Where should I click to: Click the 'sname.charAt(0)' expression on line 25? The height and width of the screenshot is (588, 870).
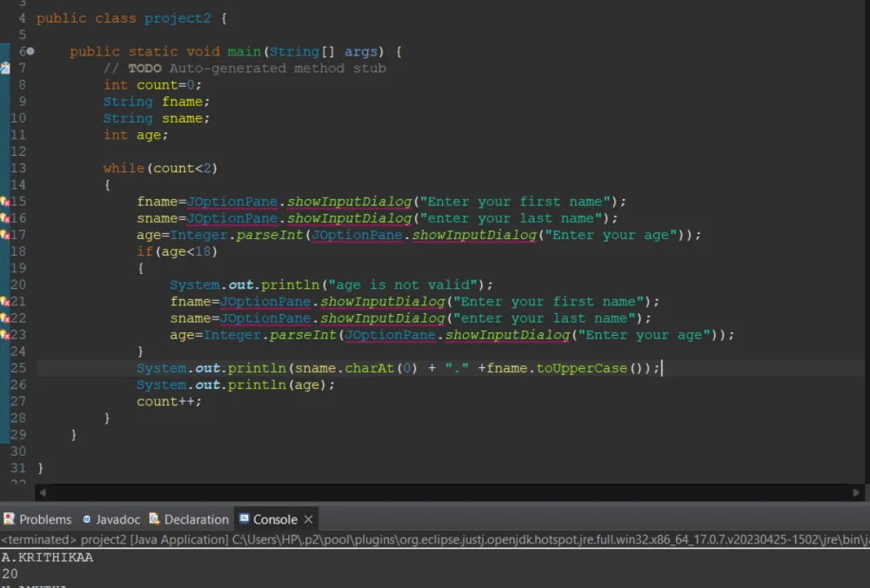pyautogui.click(x=356, y=368)
